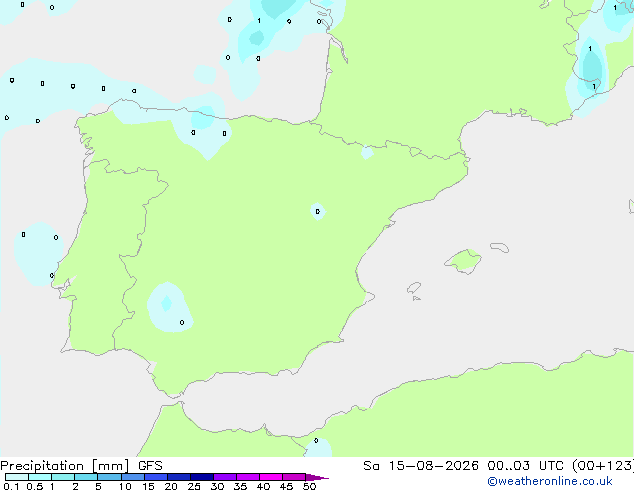This screenshot has width=634, height=490.
Task: Click the rain patch over southwest Spain
Action: 169,307
